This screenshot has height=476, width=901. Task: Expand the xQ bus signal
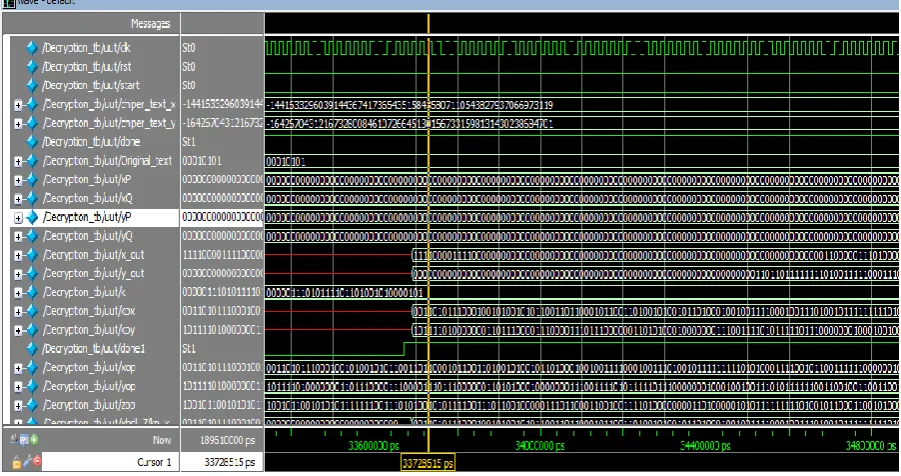(x=18, y=199)
